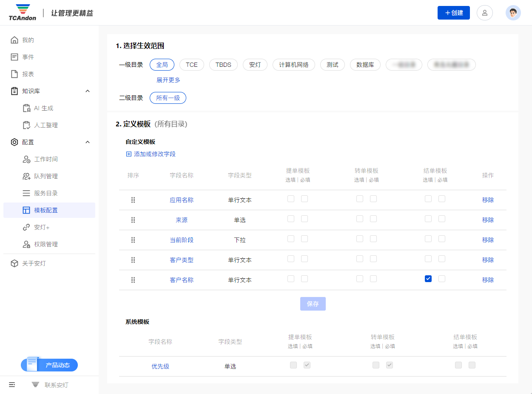This screenshot has height=394, width=532.
Task: Expand more first-level categories via 展开更多
Action: 168,80
